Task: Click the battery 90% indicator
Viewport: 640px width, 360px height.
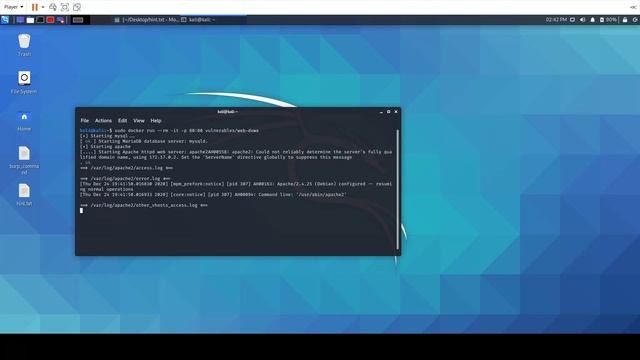Action: [608, 20]
